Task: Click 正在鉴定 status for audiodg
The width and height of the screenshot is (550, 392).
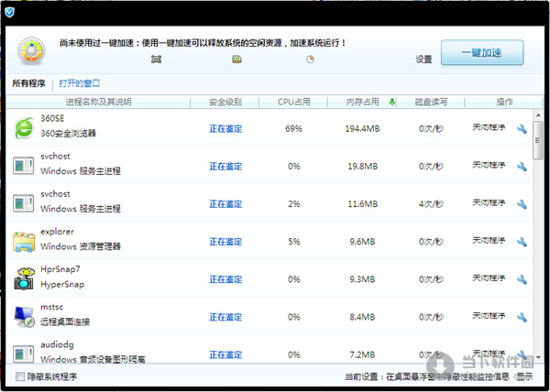Action: tap(225, 354)
